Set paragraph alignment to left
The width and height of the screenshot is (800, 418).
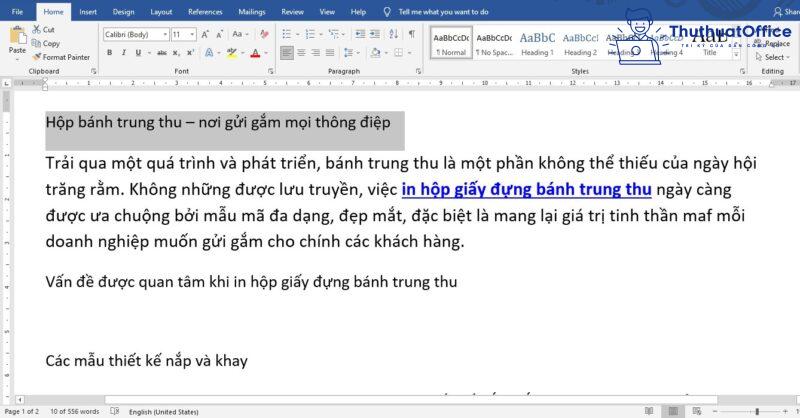tap(287, 53)
